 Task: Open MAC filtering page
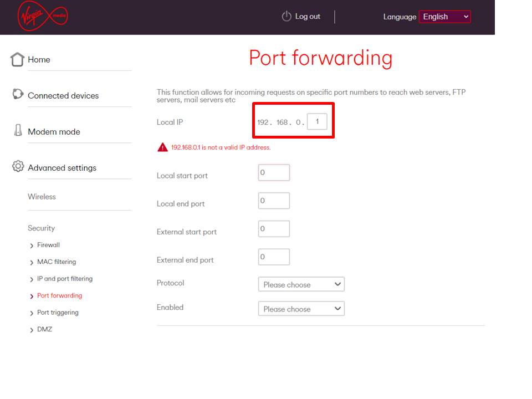[x=57, y=262]
